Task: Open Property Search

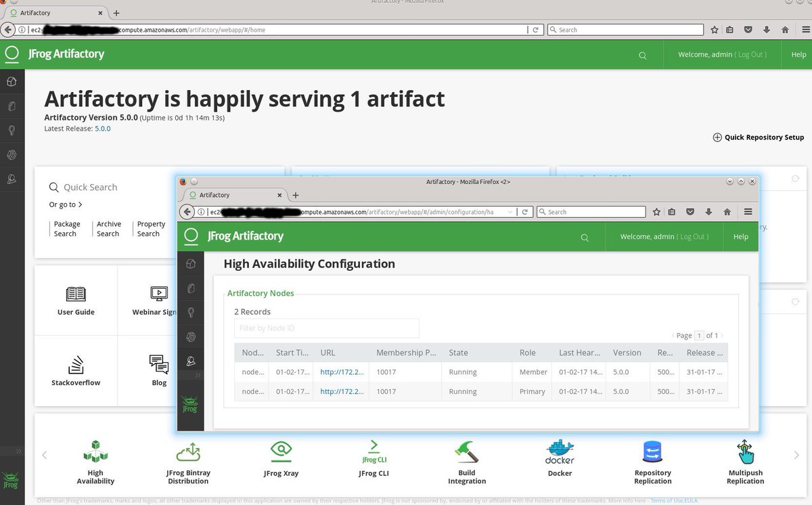Action: [150, 229]
